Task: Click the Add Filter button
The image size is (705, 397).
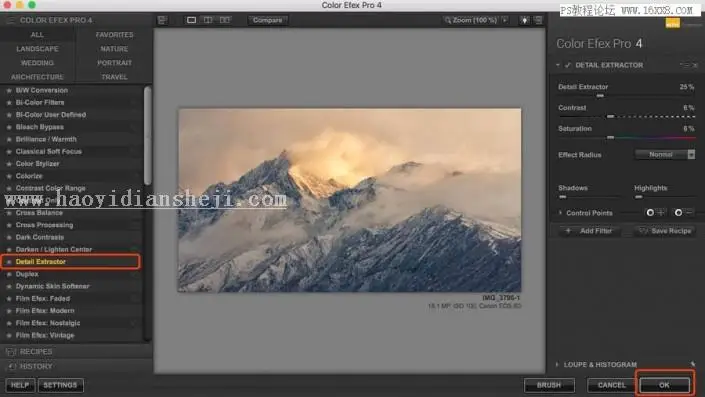Action: (589, 231)
